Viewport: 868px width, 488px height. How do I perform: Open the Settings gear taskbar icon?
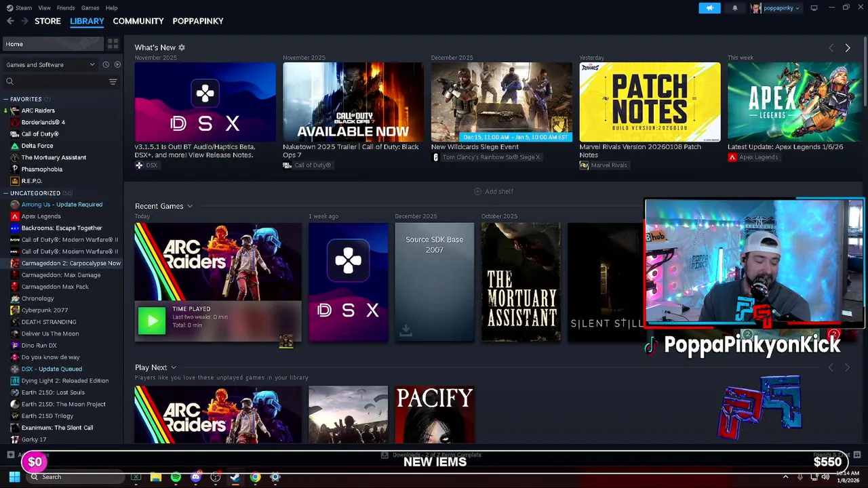(x=275, y=477)
